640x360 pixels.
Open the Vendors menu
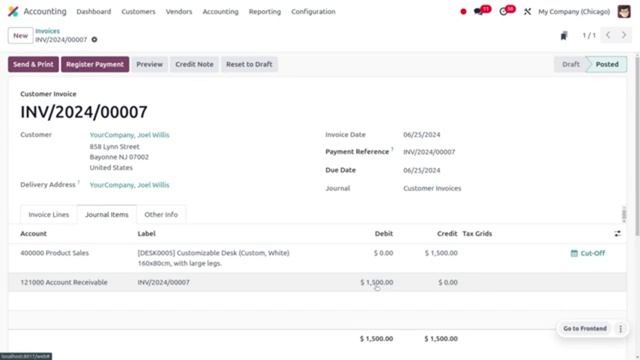click(179, 12)
